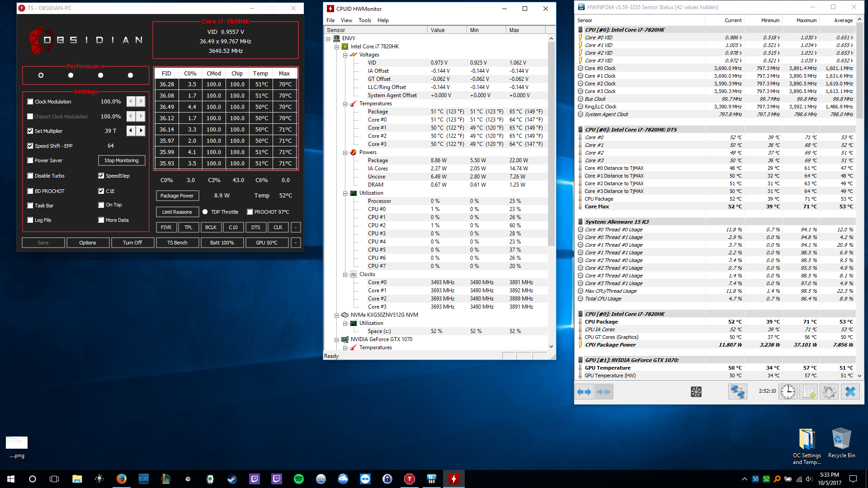868x488 pixels.
Task: Uncheck Set Multiplier checkbox
Action: point(30,131)
